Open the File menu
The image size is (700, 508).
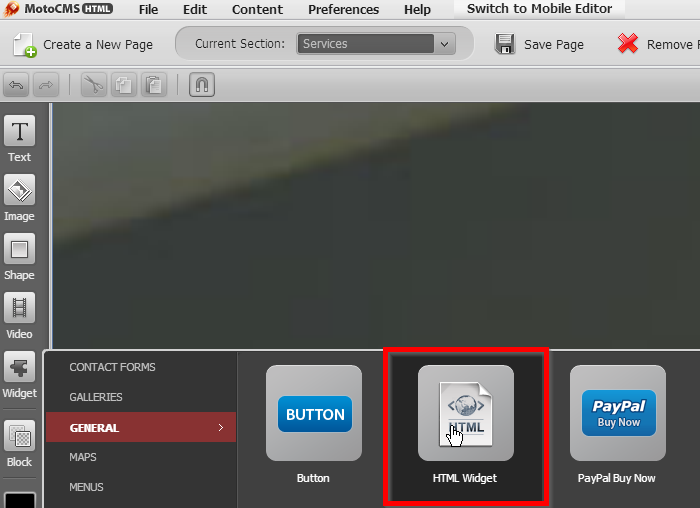click(x=148, y=9)
